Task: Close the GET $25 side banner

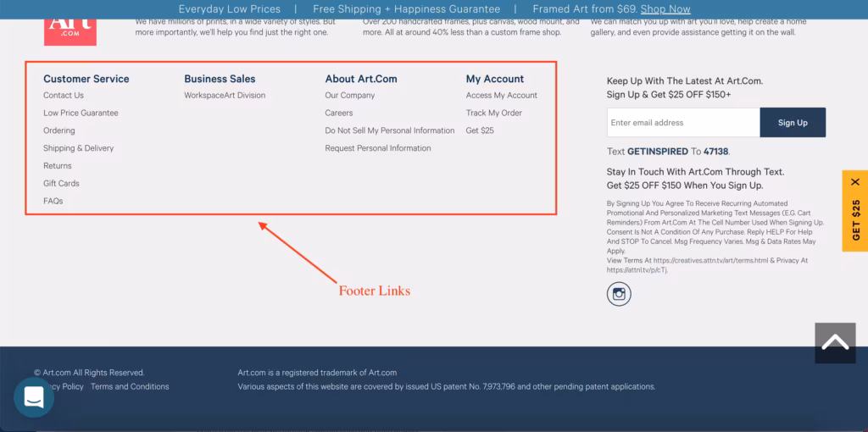Action: point(855,182)
